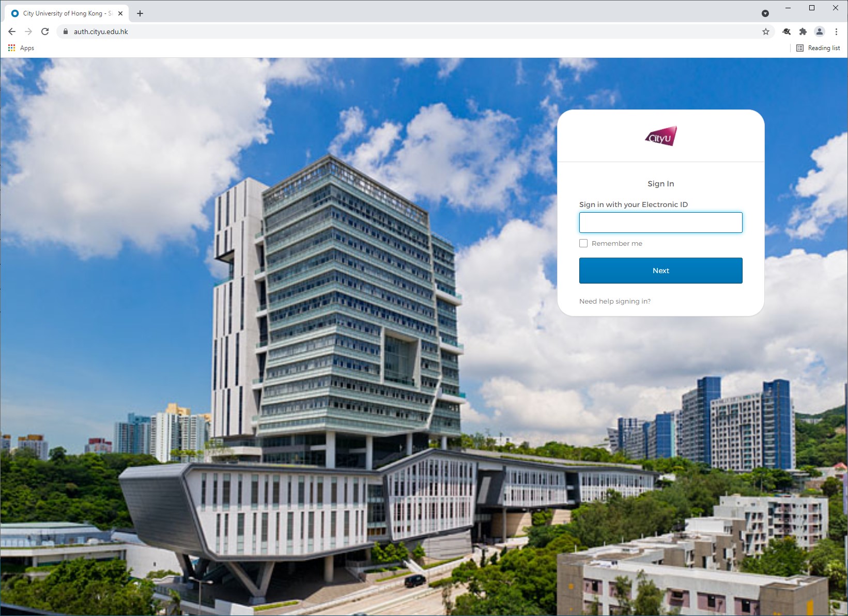Viewport: 848px width, 616px height.
Task: View site info via the padlock icon
Action: pos(65,31)
